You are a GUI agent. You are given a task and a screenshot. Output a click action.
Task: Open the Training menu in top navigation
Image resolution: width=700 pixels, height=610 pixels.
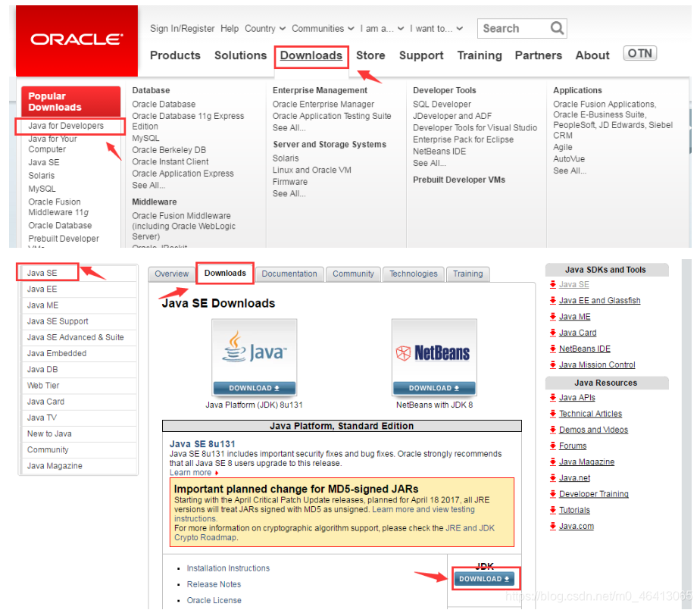(x=480, y=55)
